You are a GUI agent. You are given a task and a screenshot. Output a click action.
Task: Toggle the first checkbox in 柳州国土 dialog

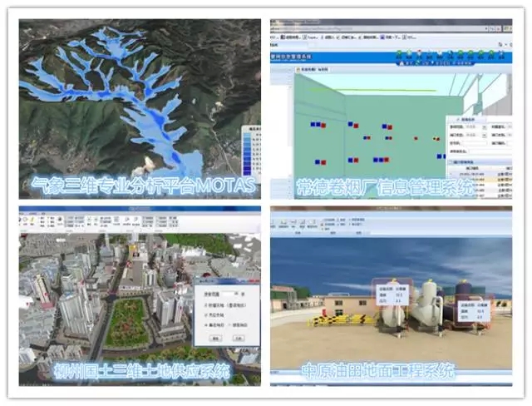tap(205, 305)
